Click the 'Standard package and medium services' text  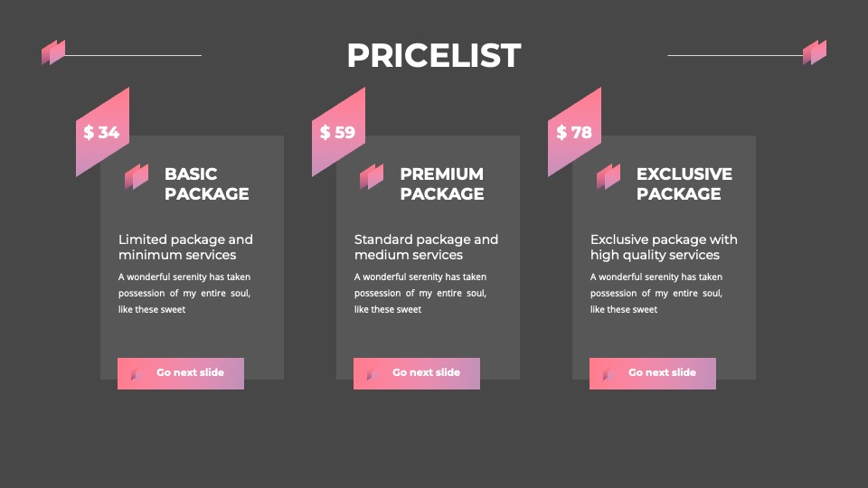click(426, 248)
